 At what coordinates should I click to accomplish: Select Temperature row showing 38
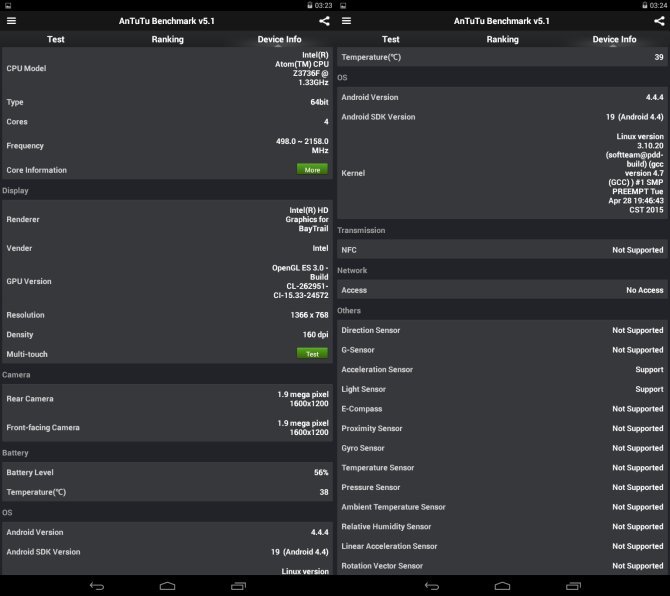click(168, 492)
